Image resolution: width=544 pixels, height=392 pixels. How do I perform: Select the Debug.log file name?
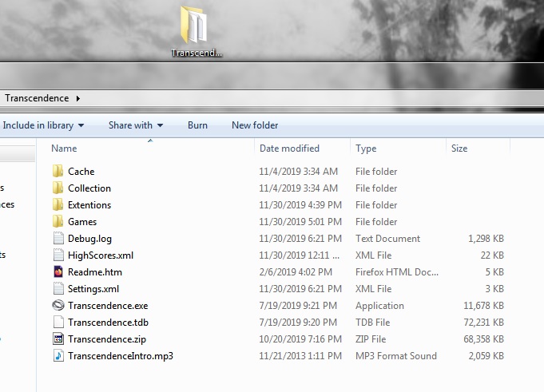[89, 239]
